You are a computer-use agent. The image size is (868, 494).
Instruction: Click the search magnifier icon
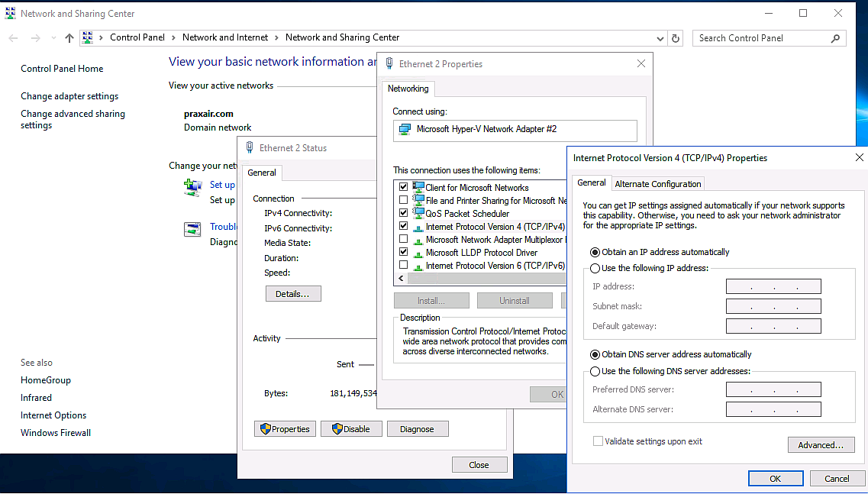(x=835, y=38)
